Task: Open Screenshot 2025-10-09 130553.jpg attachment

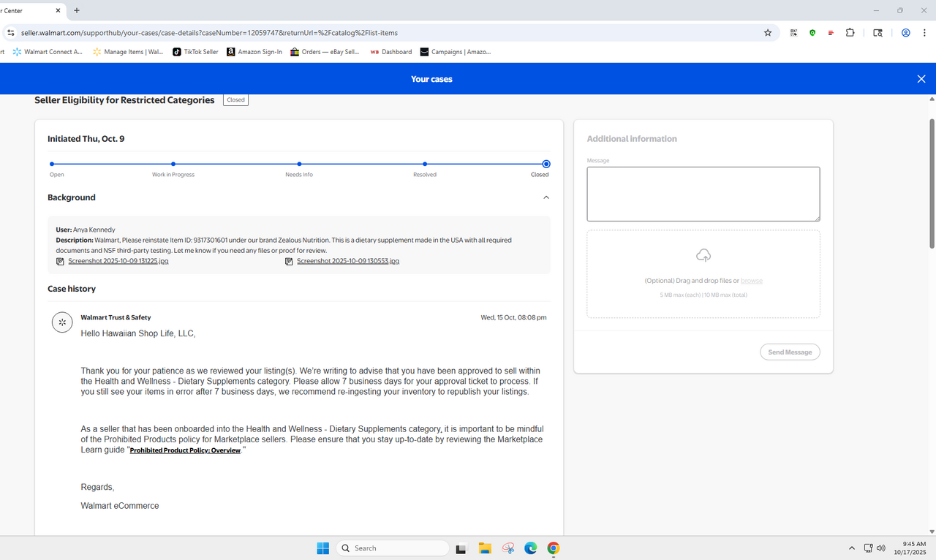Action: click(347, 261)
